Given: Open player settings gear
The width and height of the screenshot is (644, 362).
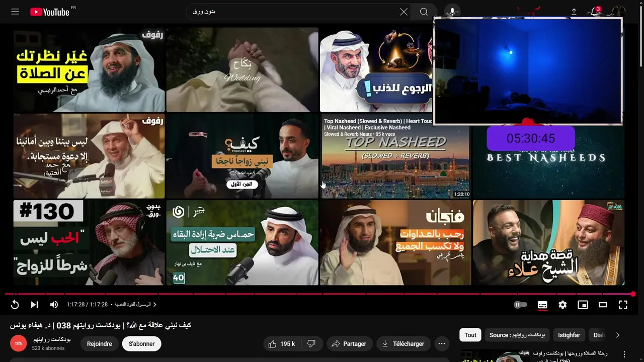Looking at the screenshot, I should 562,305.
